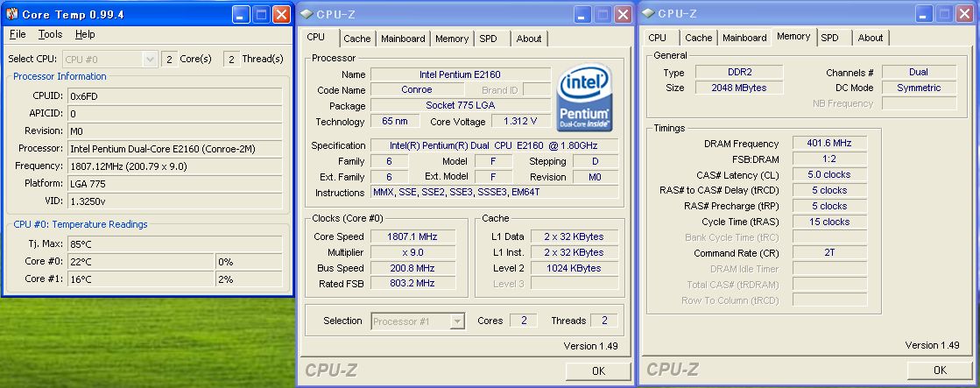980x388 pixels.
Task: Click the DC Mode value Symmetric
Action: [919, 88]
